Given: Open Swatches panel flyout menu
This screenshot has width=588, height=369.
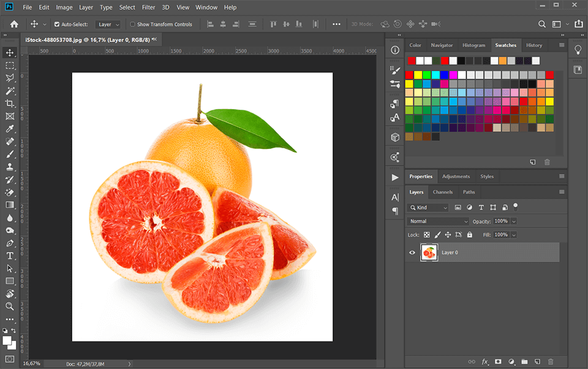Looking at the screenshot, I should (562, 45).
